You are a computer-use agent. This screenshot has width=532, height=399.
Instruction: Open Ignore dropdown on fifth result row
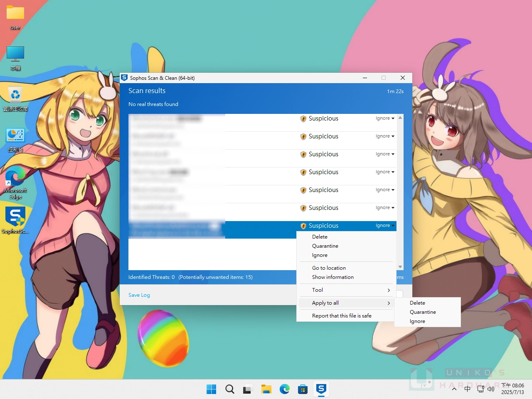pos(385,190)
